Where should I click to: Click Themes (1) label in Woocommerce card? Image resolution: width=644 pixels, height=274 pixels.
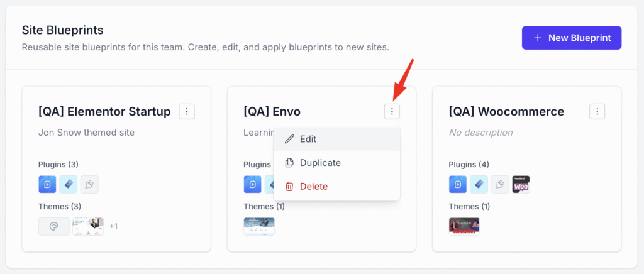point(469,206)
